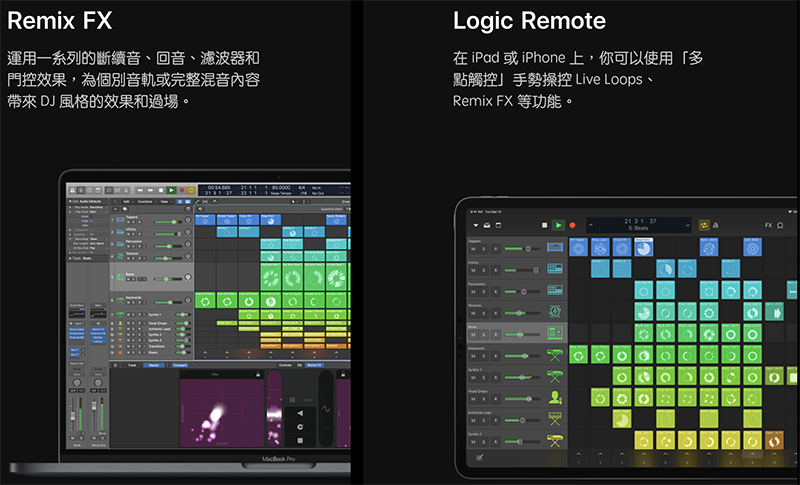Select the Percussion track instrument icon on iPad
Viewport: 800px width, 485px height.
(x=555, y=290)
